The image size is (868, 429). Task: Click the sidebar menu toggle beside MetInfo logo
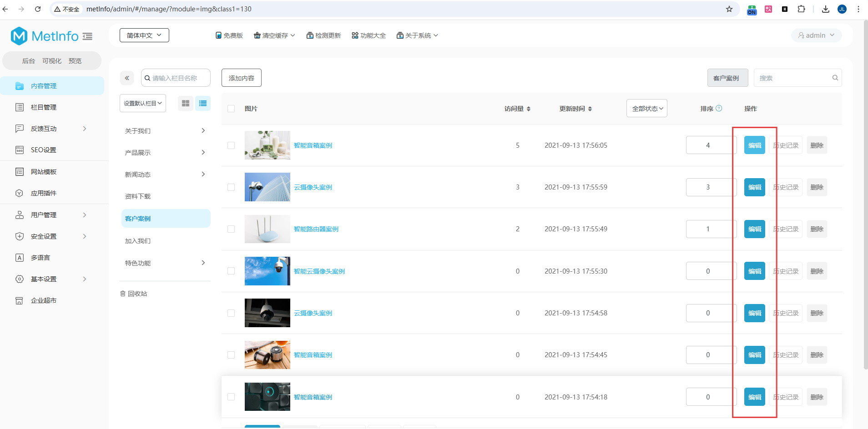[x=87, y=36]
